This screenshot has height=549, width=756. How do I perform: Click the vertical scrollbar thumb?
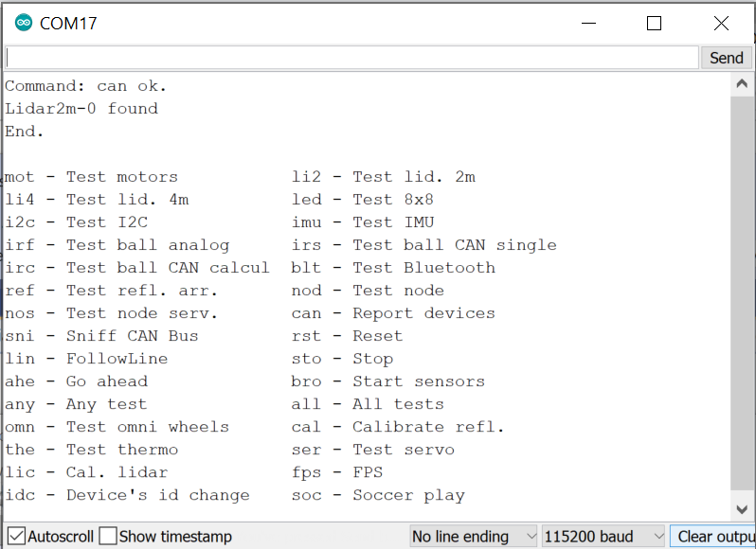click(742, 284)
